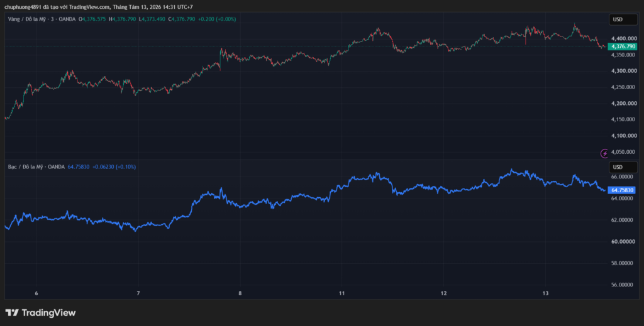Click the 4,150.000 price axis label
This screenshot has height=326, width=644.
(x=624, y=120)
